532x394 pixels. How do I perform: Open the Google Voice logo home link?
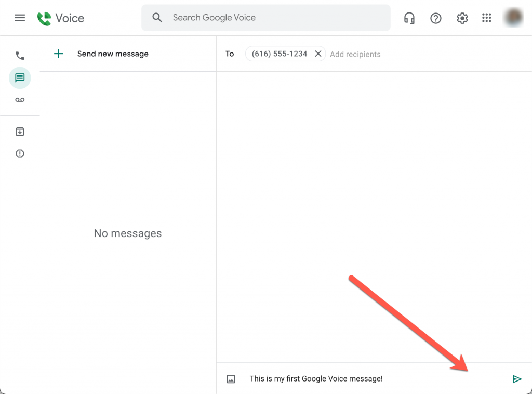point(60,18)
